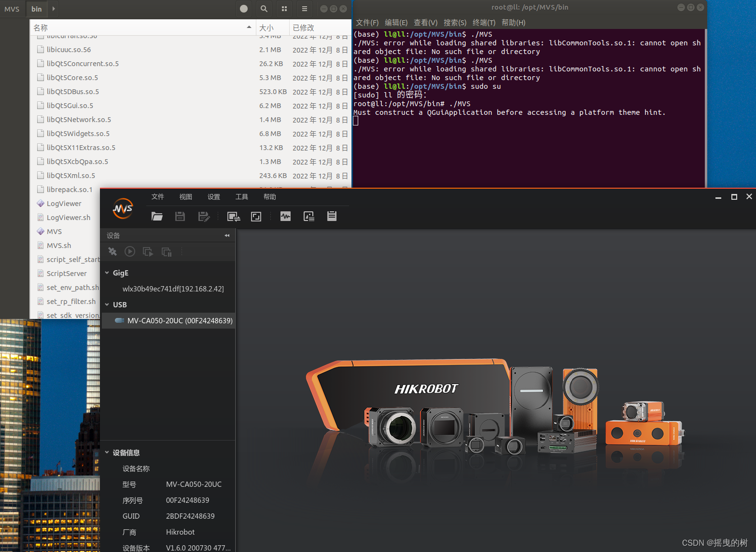This screenshot has height=552, width=756.
Task: Sort files by 已修改 column header
Action: (320, 28)
